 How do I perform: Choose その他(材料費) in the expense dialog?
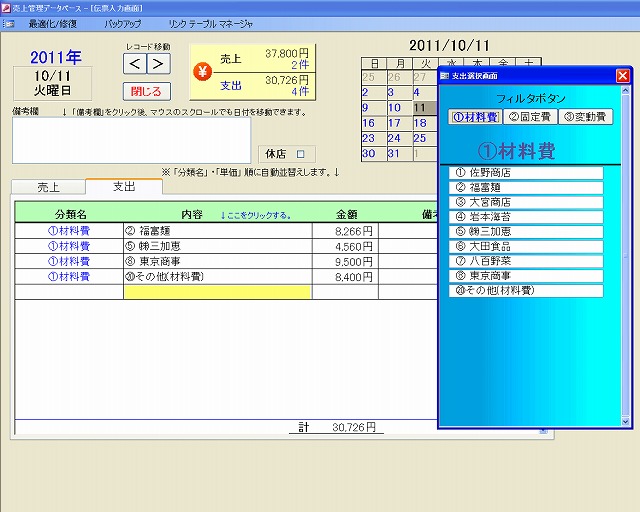(526, 290)
